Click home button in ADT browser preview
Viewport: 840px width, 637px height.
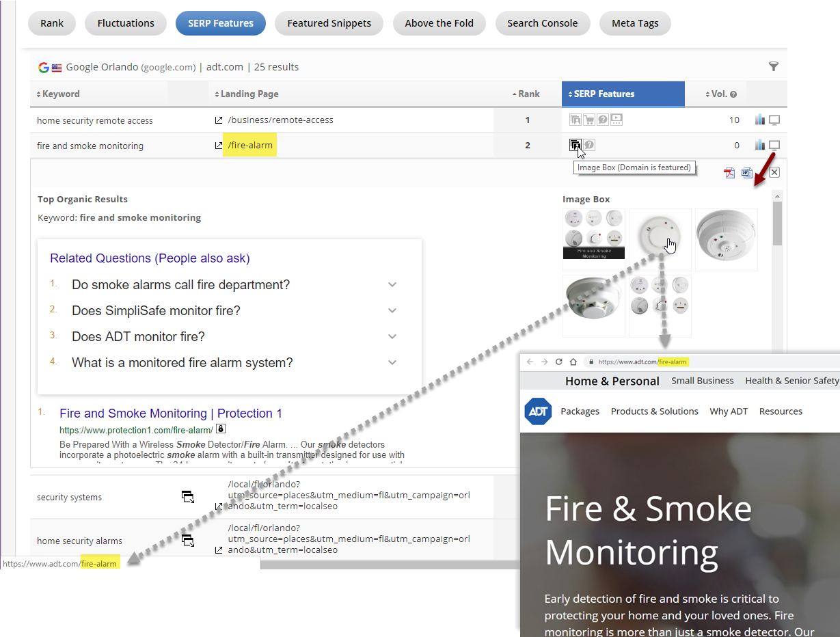pyautogui.click(x=574, y=362)
